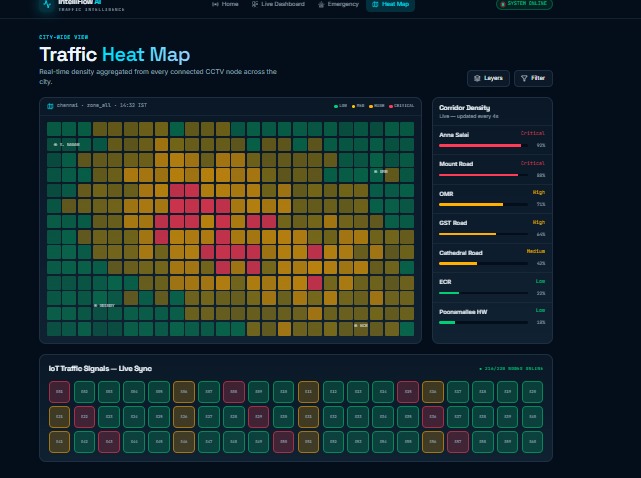
Task: Select orange signal node S56
Action: (x=433, y=442)
